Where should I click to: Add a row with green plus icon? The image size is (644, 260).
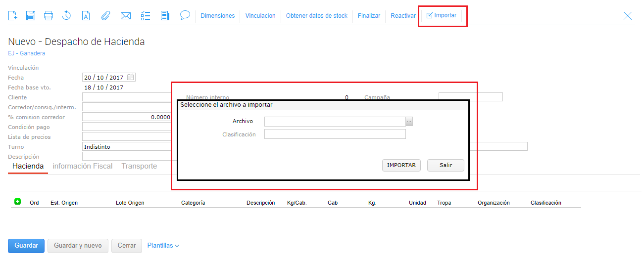(x=18, y=202)
